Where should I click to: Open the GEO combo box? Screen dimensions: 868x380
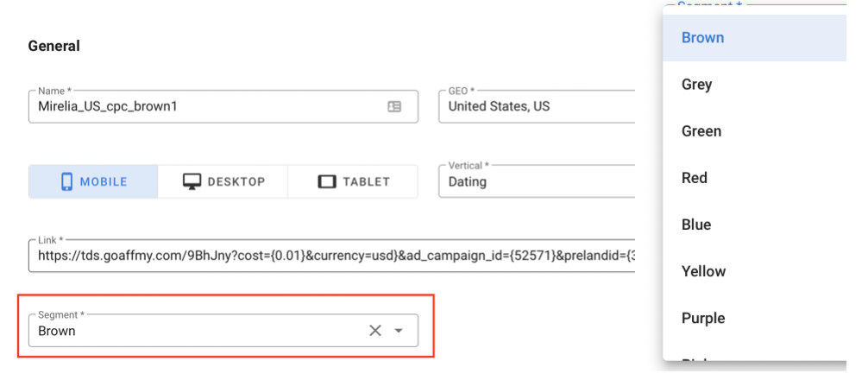pyautogui.click(x=537, y=106)
